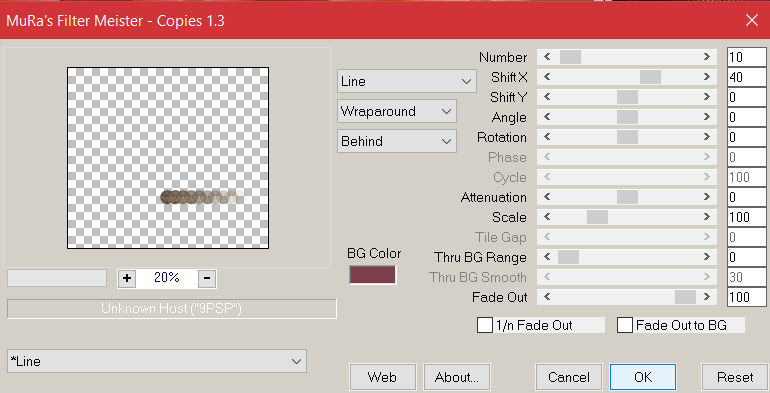Image resolution: width=770 pixels, height=393 pixels.
Task: Open the Behind dropdown
Action: click(x=397, y=141)
